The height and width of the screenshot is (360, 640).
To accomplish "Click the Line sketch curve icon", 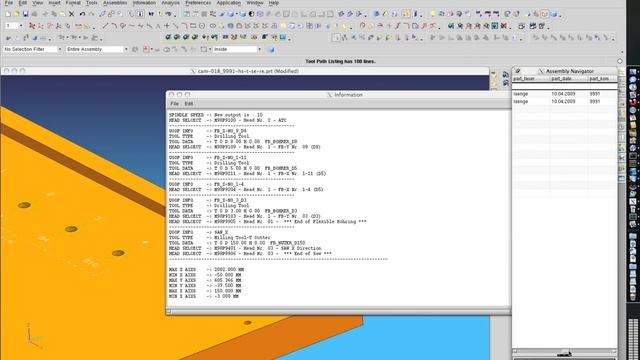I will 105,26.
